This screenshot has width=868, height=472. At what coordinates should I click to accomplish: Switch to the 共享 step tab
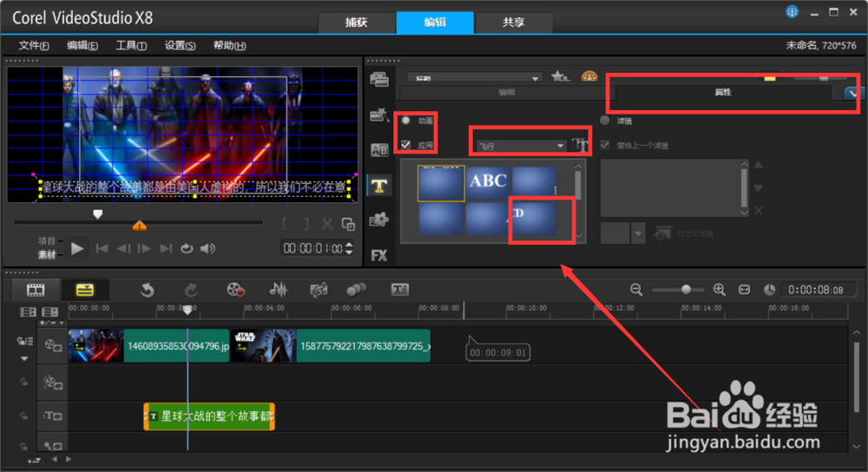coord(514,23)
